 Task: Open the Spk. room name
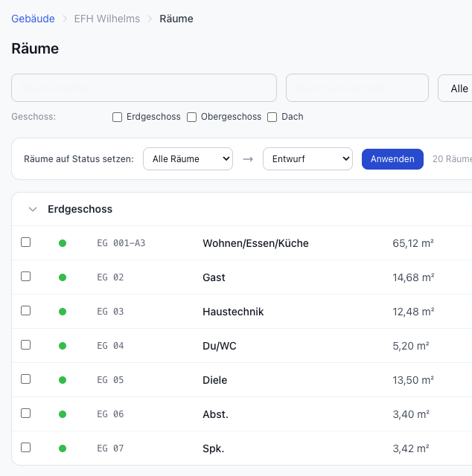[x=214, y=448]
